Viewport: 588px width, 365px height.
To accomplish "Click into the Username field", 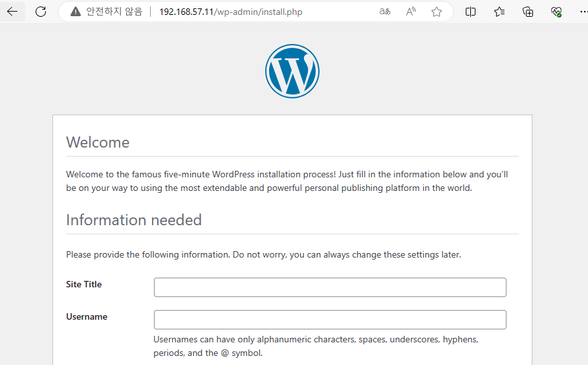I will coord(330,320).
